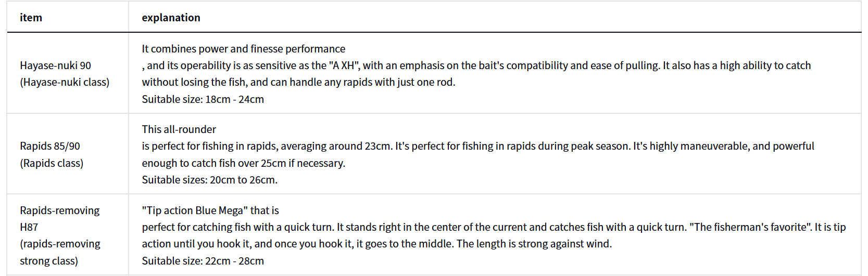This screenshot has width=868, height=276.
Task: Click the "(Rapids class)" text
Action: coord(52,163)
